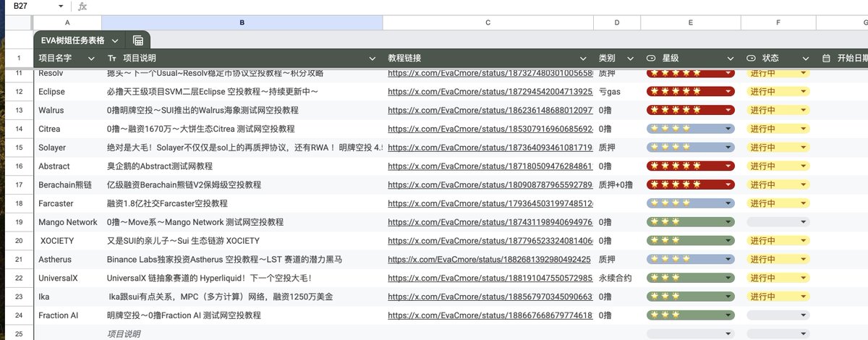Select the cell containing UniversalX name
Image resolution: width=868 pixels, height=340 pixels.
(68, 278)
